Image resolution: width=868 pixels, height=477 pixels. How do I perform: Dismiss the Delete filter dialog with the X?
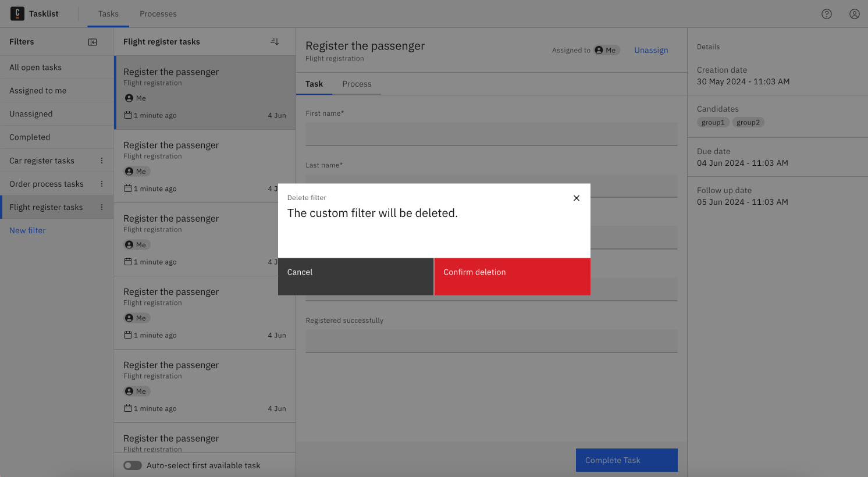[577, 198]
